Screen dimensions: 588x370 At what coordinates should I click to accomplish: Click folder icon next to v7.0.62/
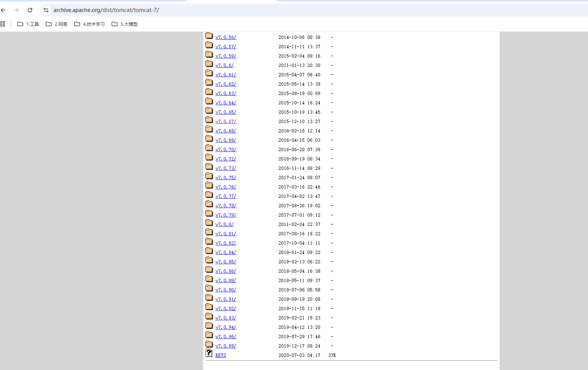click(x=209, y=83)
